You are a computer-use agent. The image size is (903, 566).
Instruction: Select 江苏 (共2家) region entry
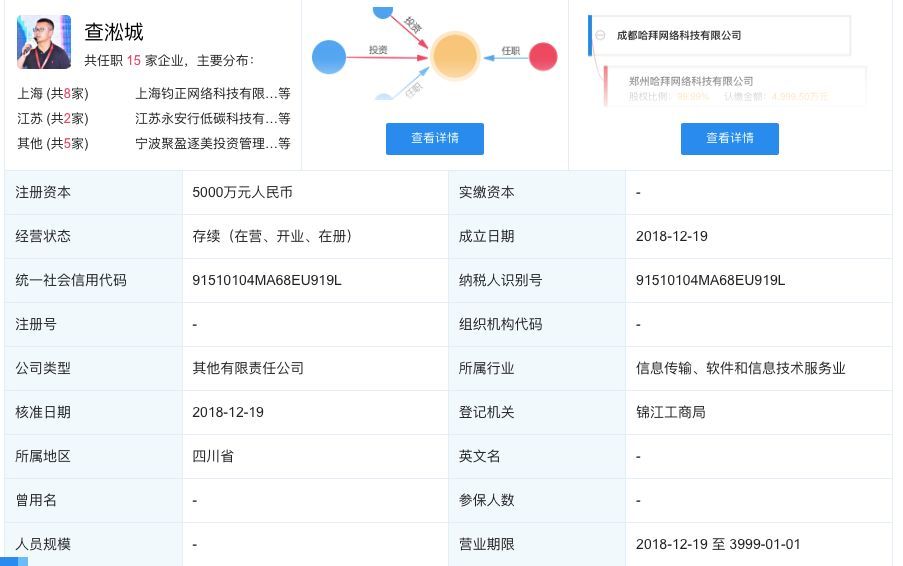53,119
